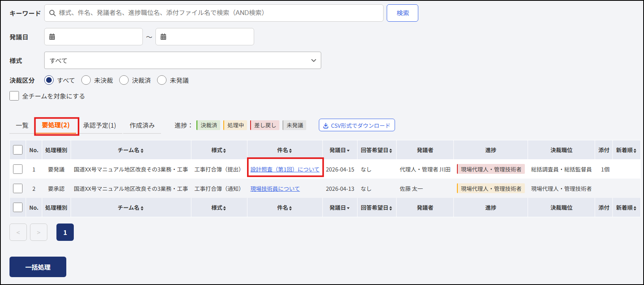Sort by 件名 in bottom header
The height and width of the screenshot is (285, 644).
click(285, 208)
